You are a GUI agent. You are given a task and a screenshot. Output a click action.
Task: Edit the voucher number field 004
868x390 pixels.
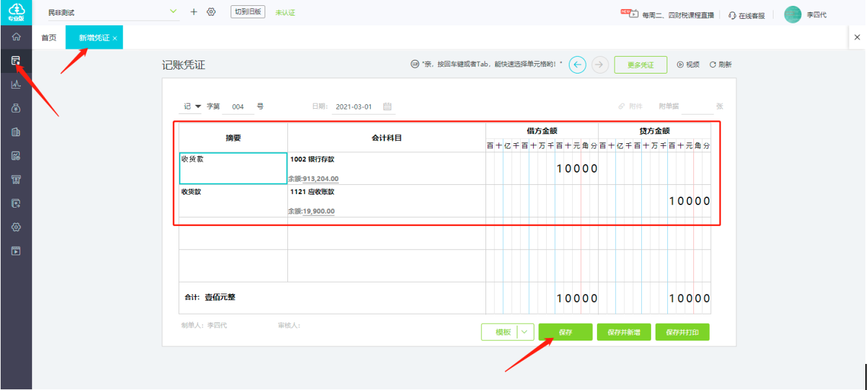tap(239, 107)
